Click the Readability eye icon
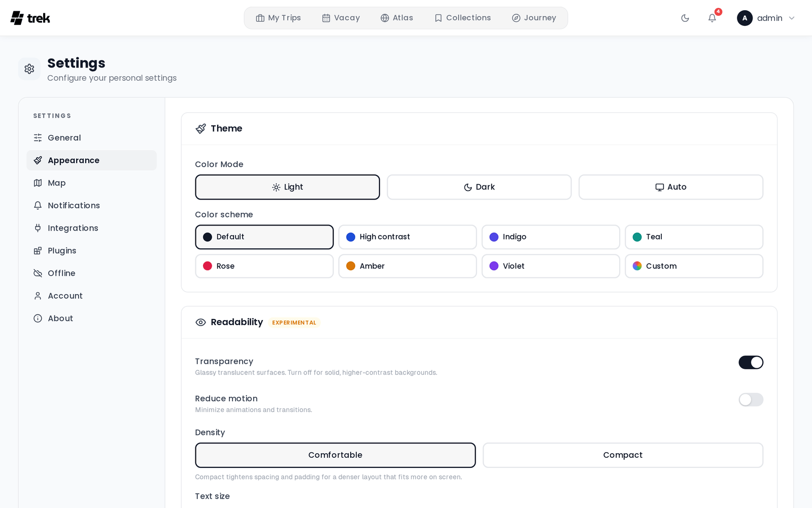812x508 pixels. [201, 322]
